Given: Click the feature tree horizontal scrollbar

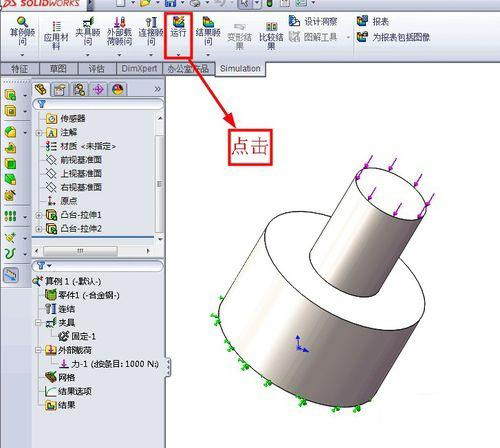Looking at the screenshot, I should pos(80,251).
